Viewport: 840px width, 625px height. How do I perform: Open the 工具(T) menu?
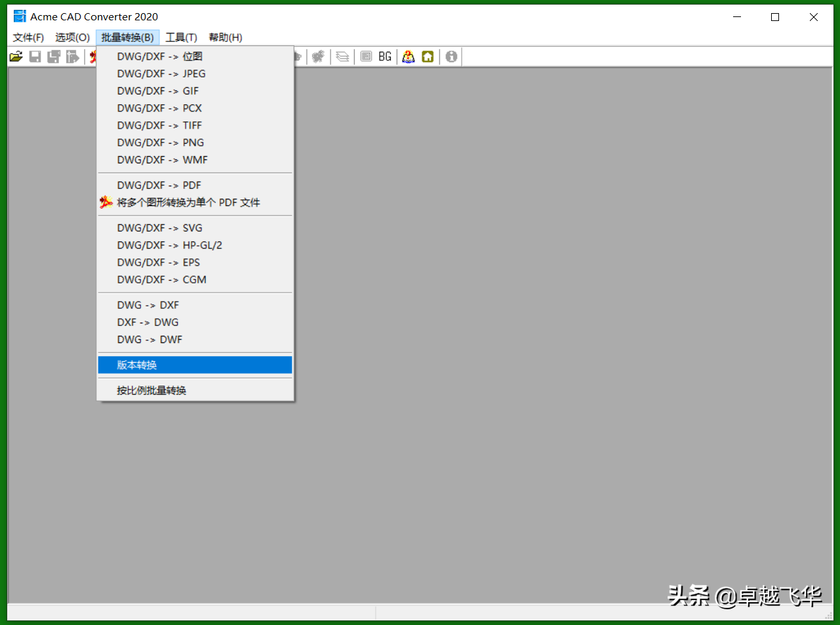point(181,37)
